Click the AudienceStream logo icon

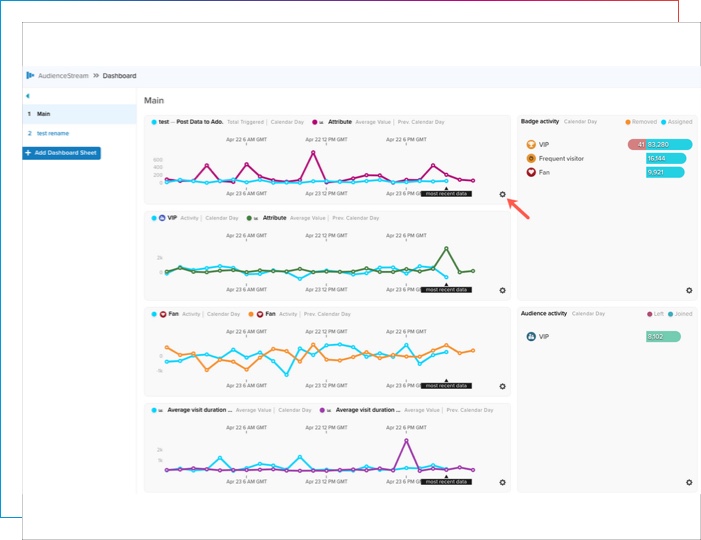tap(30, 75)
